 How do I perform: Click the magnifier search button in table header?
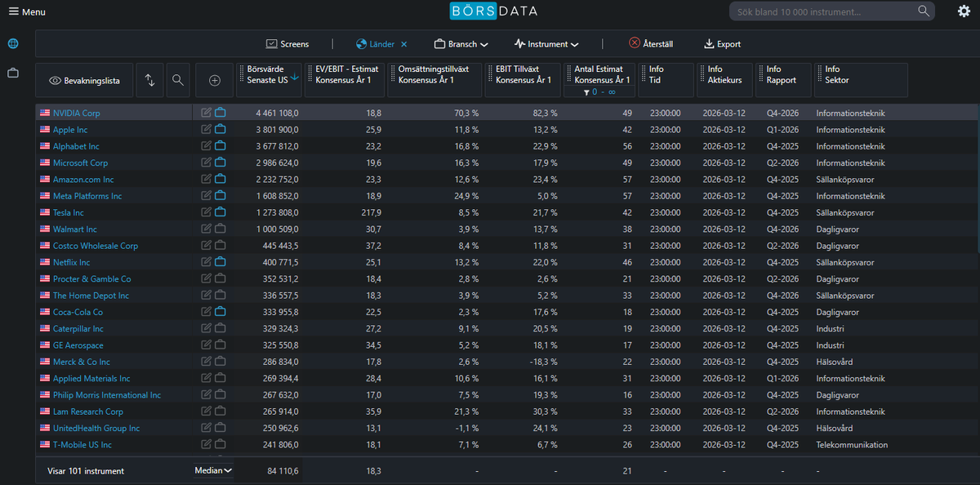coord(178,80)
